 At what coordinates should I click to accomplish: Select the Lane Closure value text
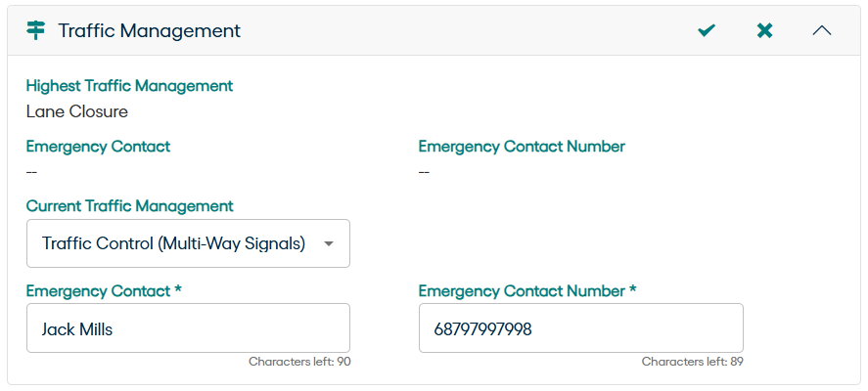(x=77, y=111)
